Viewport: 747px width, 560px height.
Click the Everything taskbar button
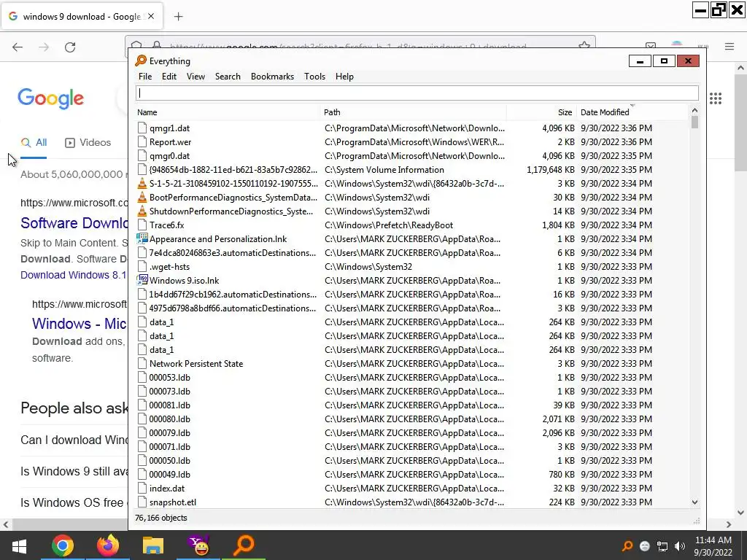click(244, 545)
